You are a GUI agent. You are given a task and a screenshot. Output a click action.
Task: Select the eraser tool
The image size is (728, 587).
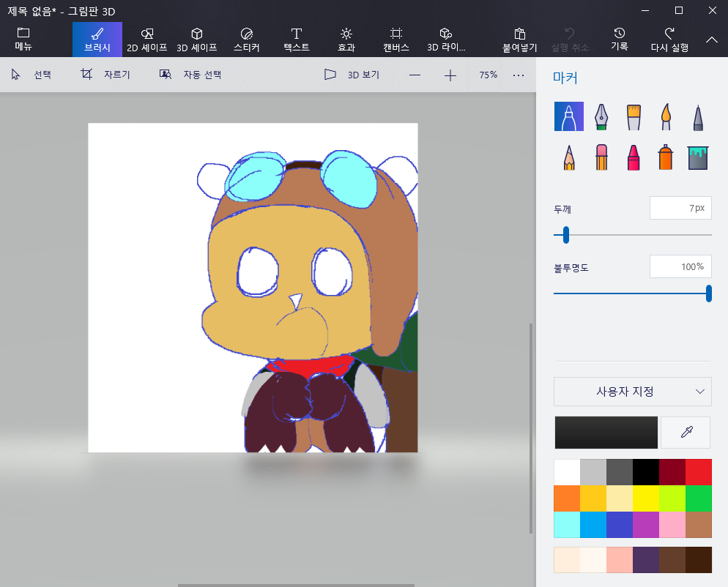[601, 157]
